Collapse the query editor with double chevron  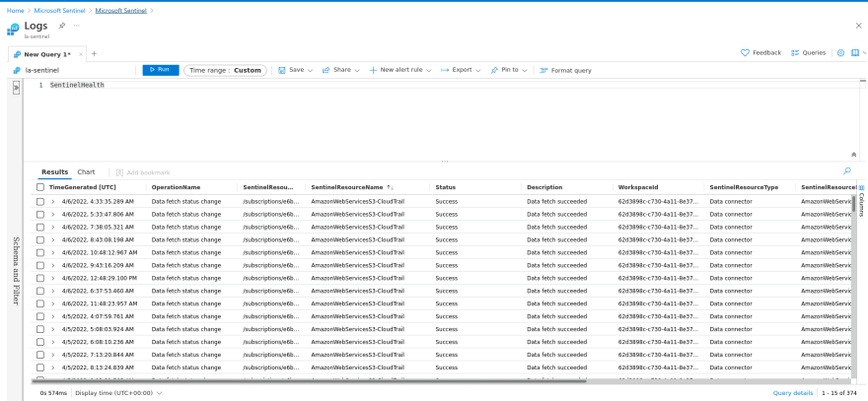[x=853, y=155]
